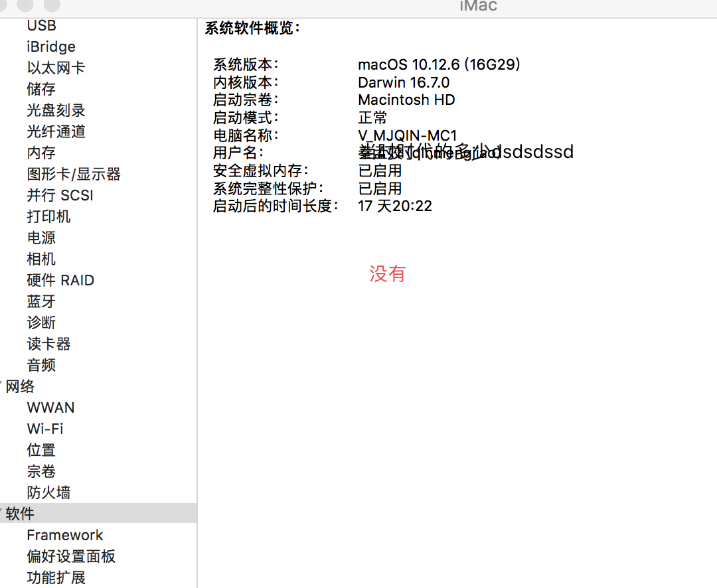Screen dimensions: 717x588
Task: Click the Darwin 16.7.0 kernel value
Action: click(404, 82)
